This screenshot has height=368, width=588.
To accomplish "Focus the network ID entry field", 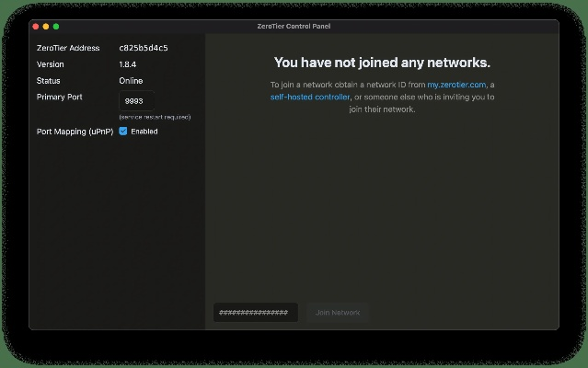I will click(x=255, y=313).
